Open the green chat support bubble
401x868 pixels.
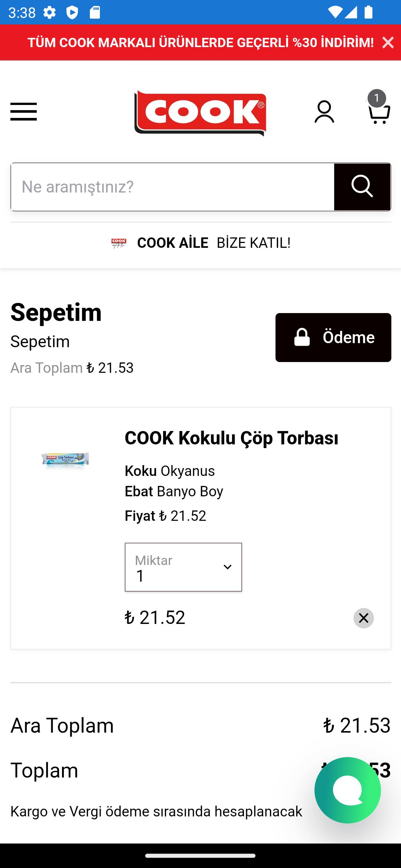[348, 790]
